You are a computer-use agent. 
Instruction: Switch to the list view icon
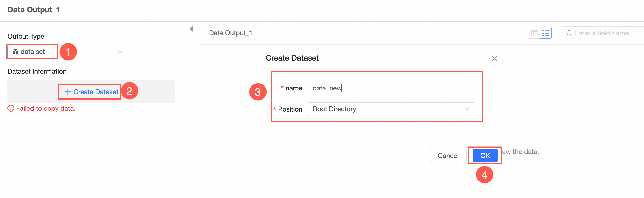(x=546, y=33)
